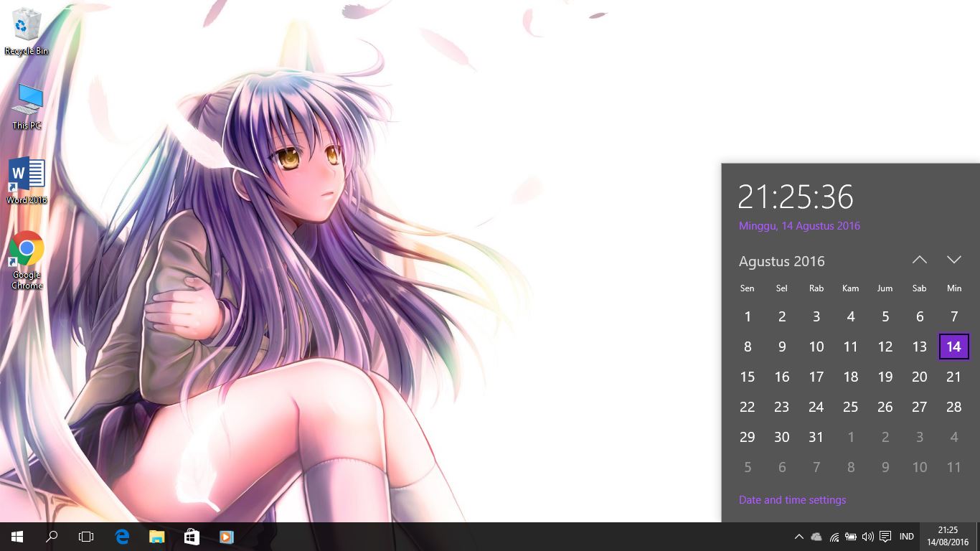
Task: Open the Wi-Fi network tray icon
Action: [834, 537]
